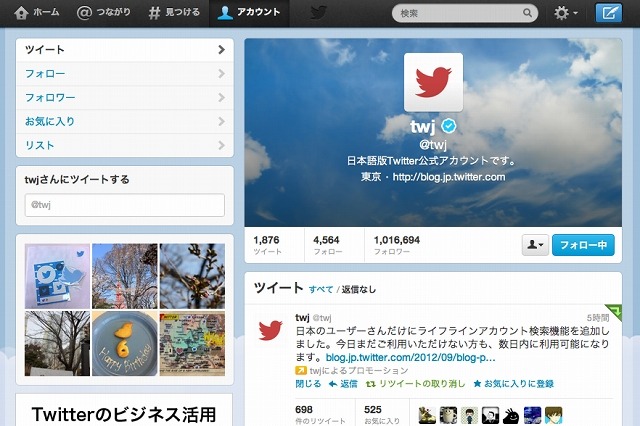
Task: Click the magnifier search icon
Action: (527, 13)
